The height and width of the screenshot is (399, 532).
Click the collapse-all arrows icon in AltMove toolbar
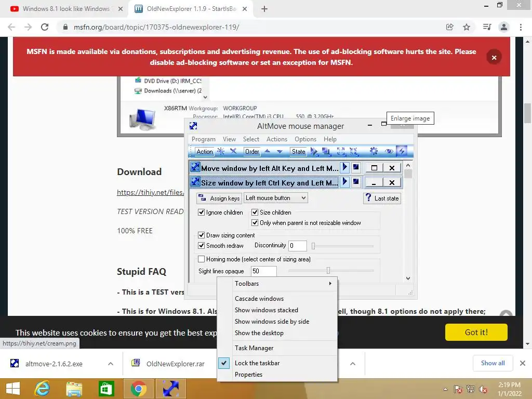pyautogui.click(x=354, y=152)
